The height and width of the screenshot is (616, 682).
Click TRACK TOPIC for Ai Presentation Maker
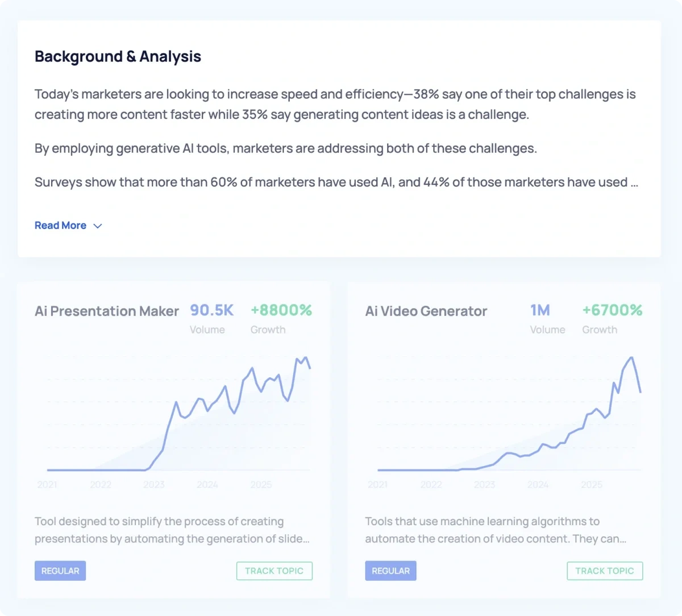[274, 571]
